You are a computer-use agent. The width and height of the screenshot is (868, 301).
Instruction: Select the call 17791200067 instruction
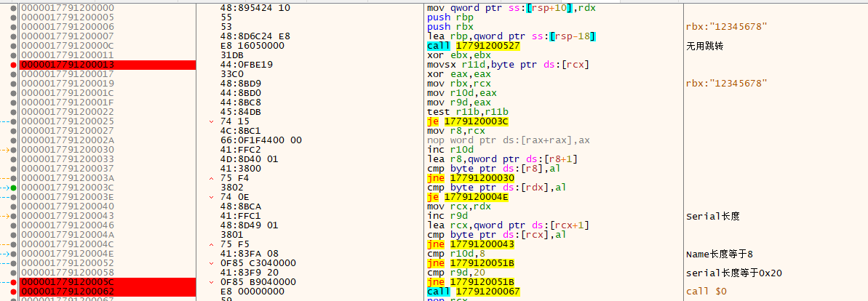point(474,291)
